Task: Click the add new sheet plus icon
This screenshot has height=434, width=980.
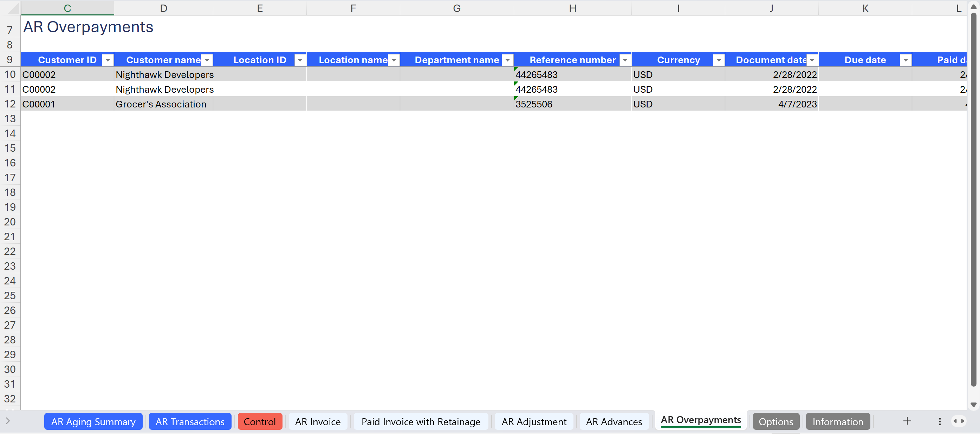Action: pyautogui.click(x=907, y=421)
